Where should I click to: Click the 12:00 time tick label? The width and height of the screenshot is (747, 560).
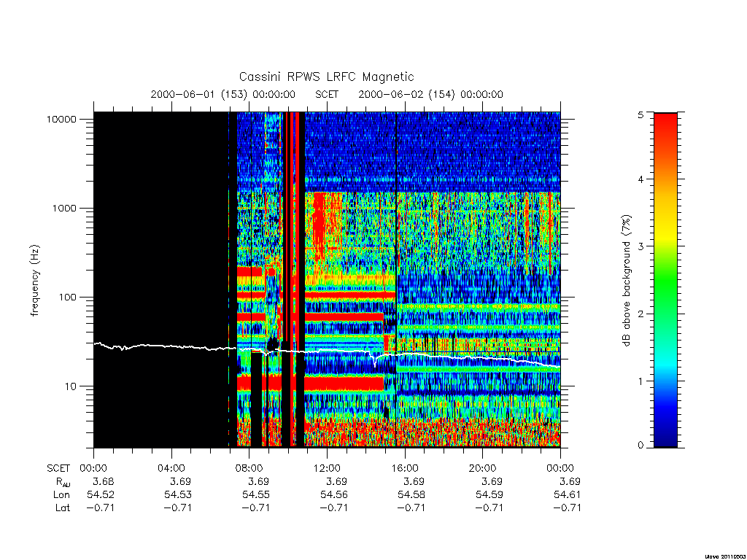[x=327, y=468]
